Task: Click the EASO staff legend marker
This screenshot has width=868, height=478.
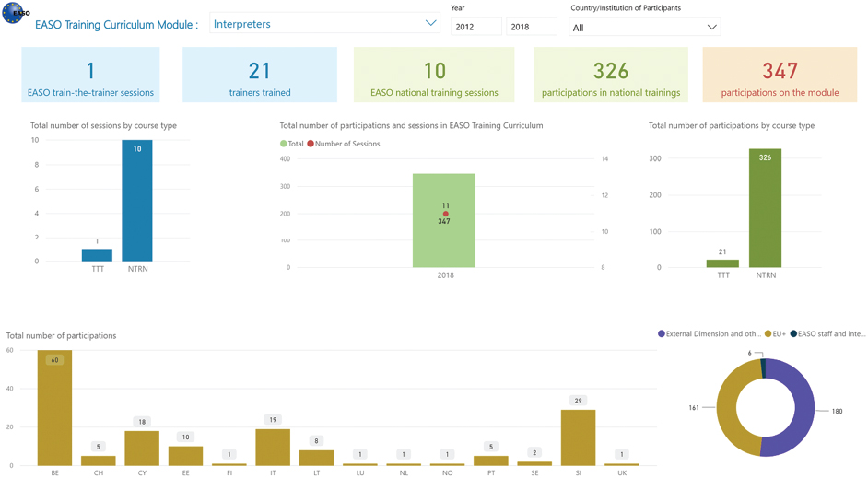Action: [x=793, y=334]
